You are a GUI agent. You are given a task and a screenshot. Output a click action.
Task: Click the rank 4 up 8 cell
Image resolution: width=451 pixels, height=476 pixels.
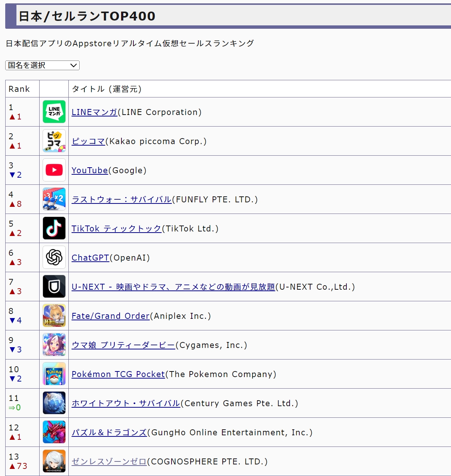click(22, 199)
